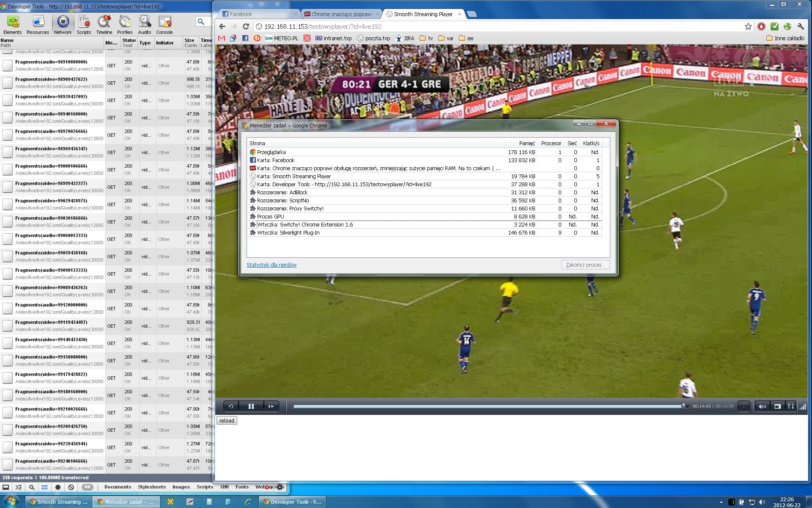Open the Profiles panel
The image size is (812, 508).
(x=125, y=25)
